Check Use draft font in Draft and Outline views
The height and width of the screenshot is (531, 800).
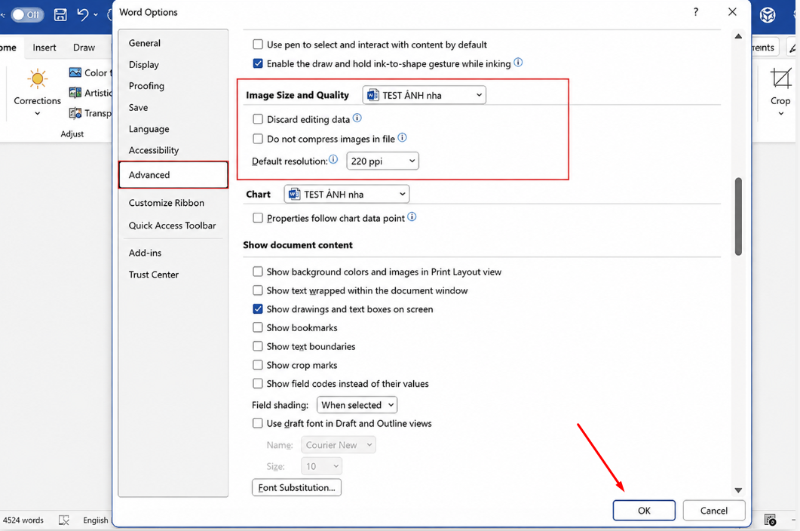point(258,423)
